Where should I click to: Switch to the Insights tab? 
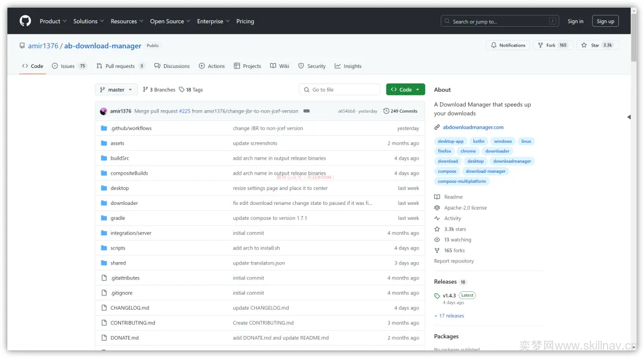tap(348, 66)
